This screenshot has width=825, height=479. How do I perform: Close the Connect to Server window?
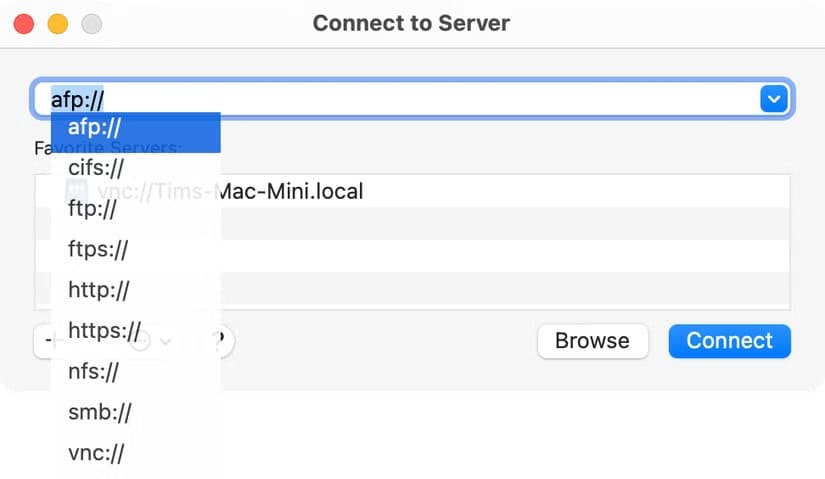tap(24, 24)
